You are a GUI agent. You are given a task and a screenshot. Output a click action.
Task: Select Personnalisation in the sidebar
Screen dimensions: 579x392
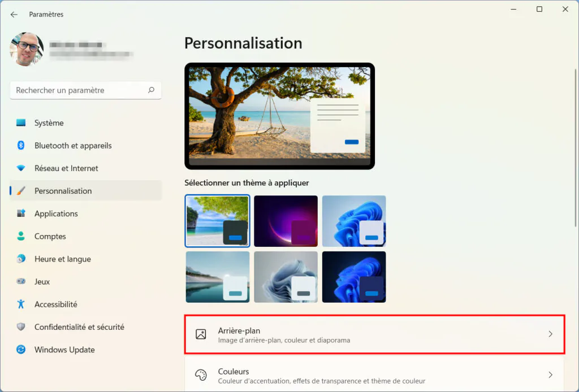tap(86, 191)
